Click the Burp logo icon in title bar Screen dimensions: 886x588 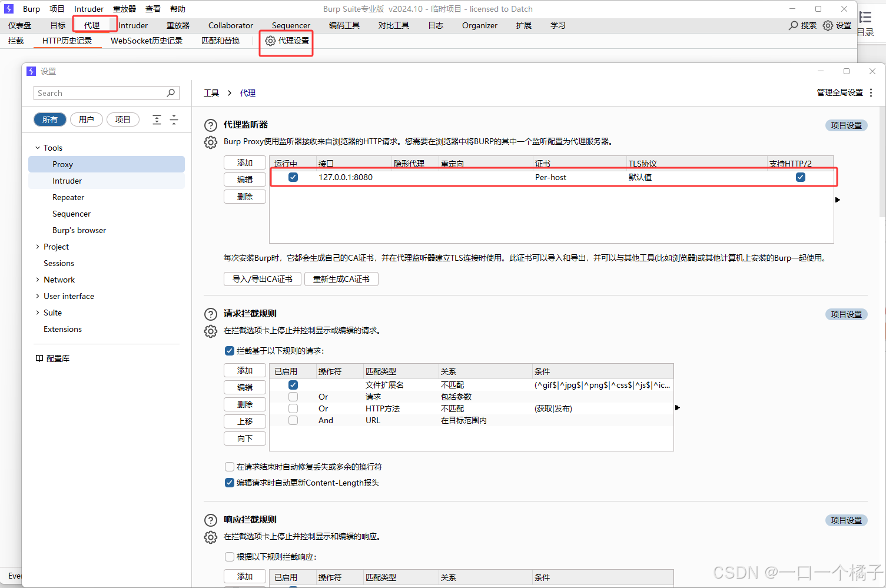[9, 9]
